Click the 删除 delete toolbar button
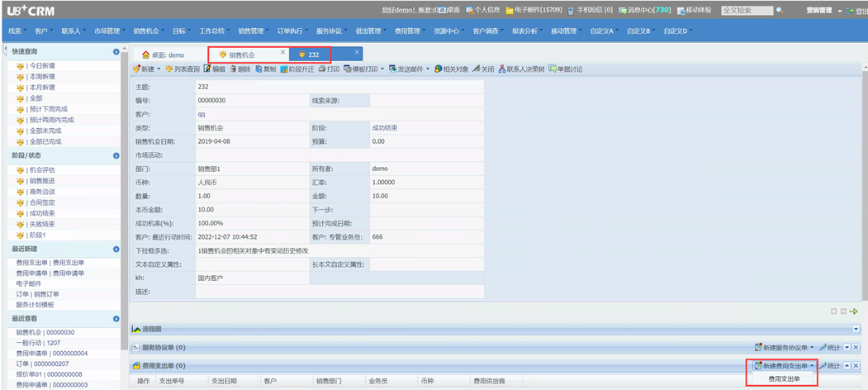 pos(240,69)
